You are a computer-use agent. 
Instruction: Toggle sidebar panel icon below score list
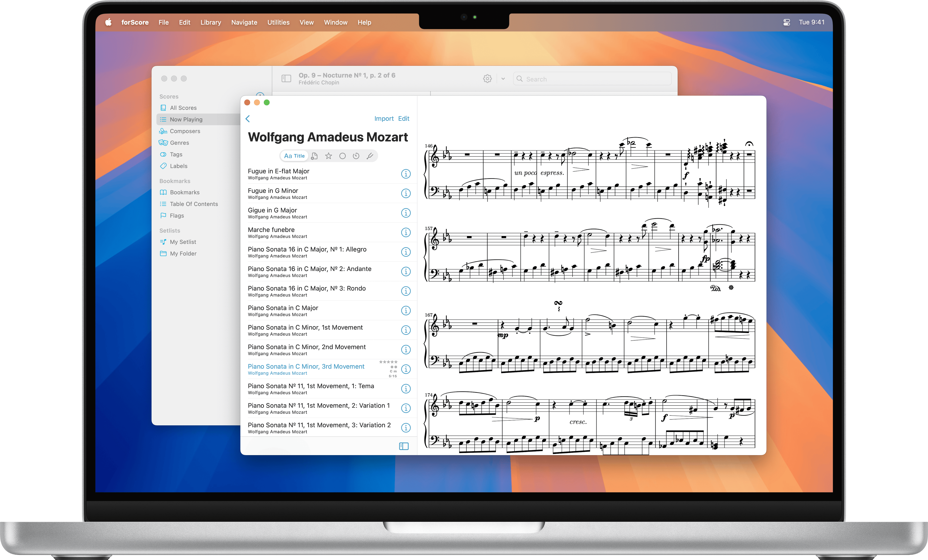(404, 446)
